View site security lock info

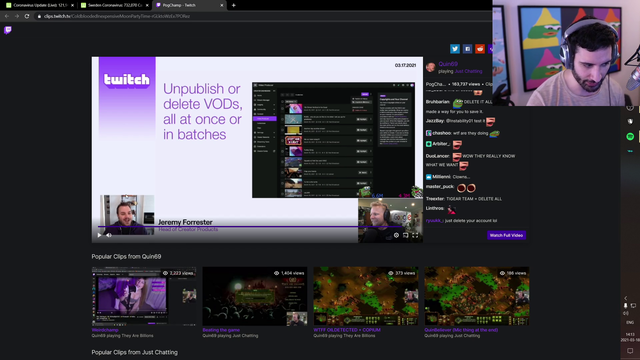[x=39, y=16]
